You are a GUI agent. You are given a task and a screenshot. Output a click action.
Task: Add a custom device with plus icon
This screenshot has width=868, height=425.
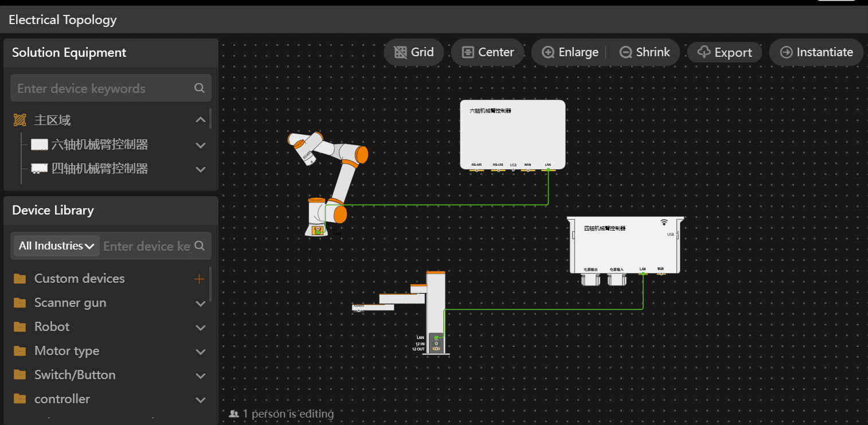(199, 279)
